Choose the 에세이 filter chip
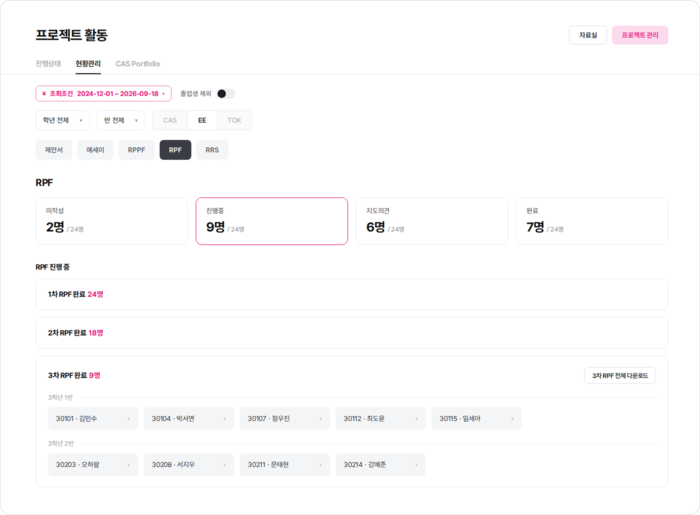The width and height of the screenshot is (700, 515). [95, 150]
